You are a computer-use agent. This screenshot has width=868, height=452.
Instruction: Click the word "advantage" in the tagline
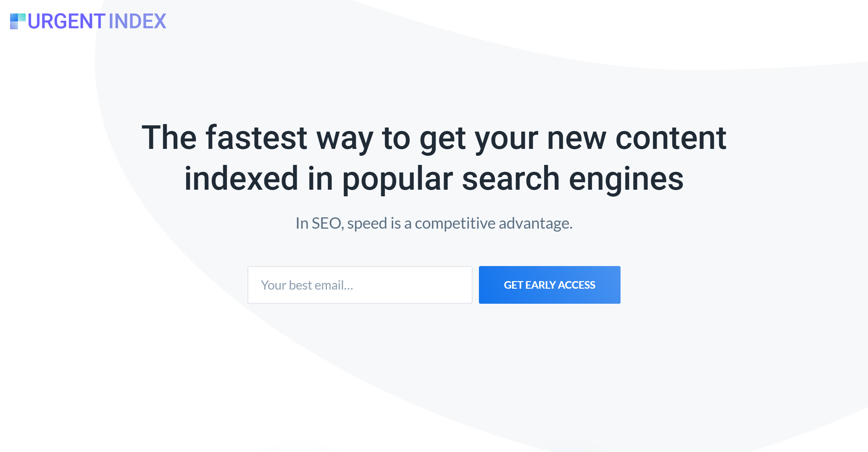(534, 223)
